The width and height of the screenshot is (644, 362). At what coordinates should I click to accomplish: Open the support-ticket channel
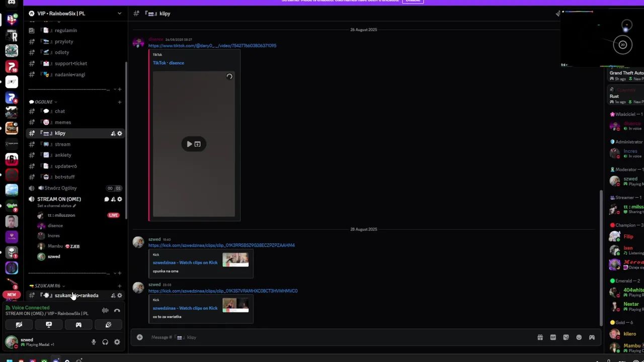pos(75,63)
